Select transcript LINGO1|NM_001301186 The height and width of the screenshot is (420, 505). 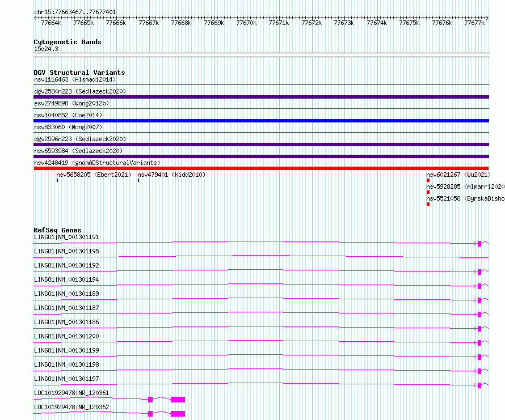coord(66,322)
